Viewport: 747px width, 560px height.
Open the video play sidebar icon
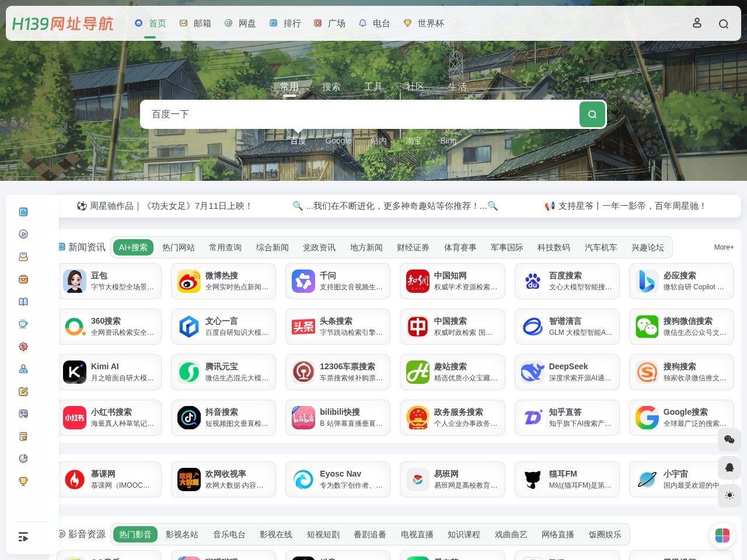(x=23, y=234)
